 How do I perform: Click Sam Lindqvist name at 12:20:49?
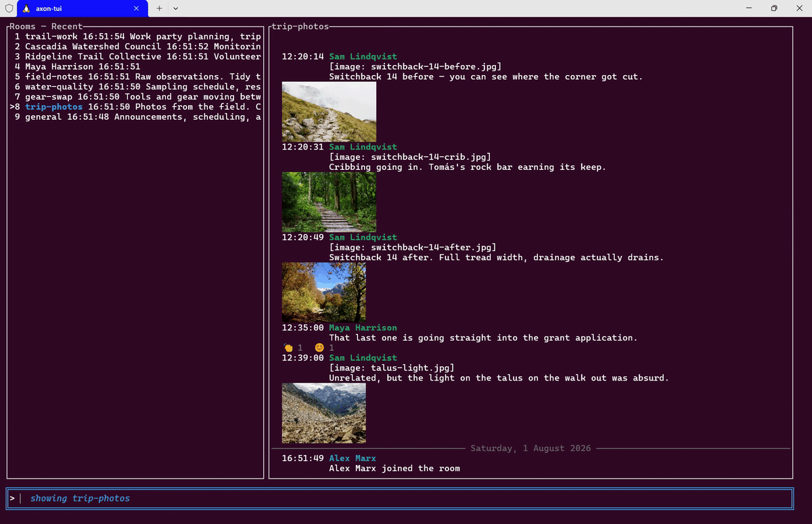[x=363, y=238]
